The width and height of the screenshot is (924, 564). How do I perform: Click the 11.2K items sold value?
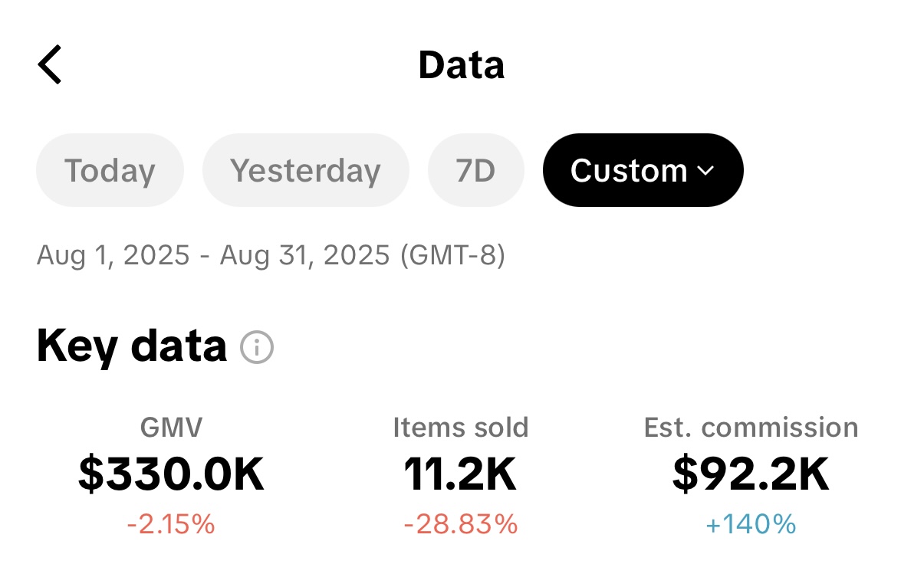(x=461, y=474)
